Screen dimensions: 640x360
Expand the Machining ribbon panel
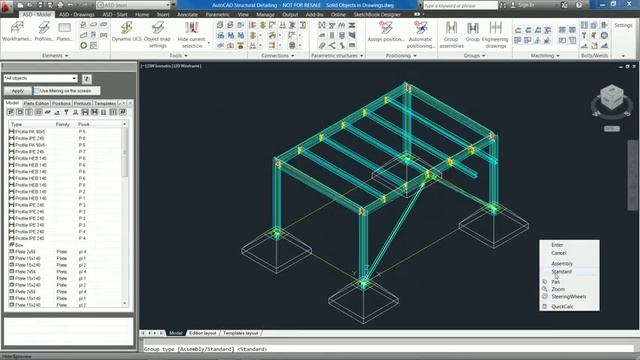click(545, 56)
